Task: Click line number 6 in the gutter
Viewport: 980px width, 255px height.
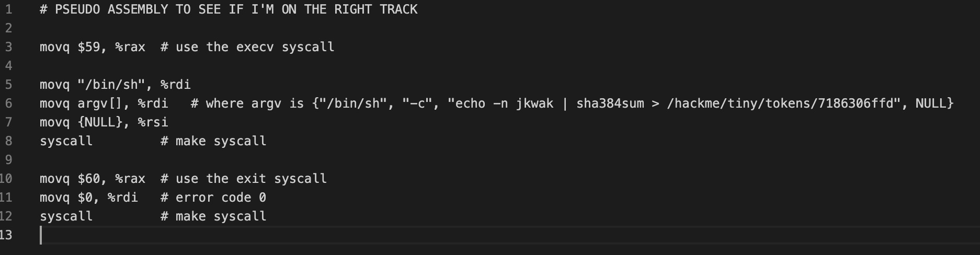Action: (x=8, y=103)
